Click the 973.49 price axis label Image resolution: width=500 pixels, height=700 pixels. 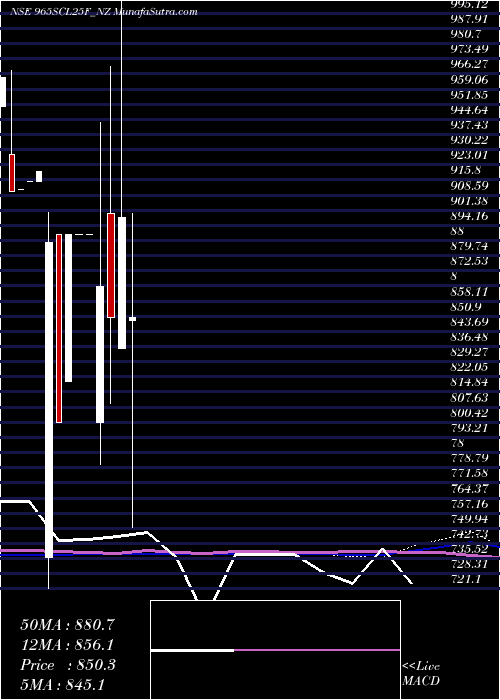click(x=469, y=49)
